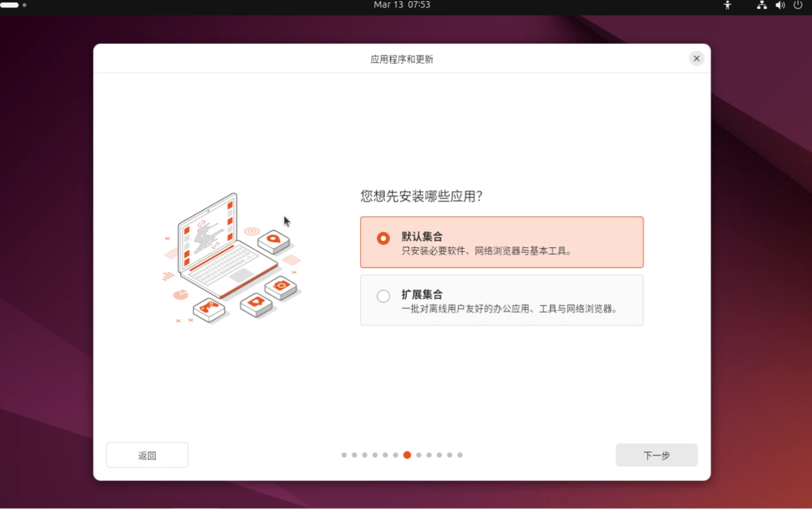The width and height of the screenshot is (812, 509).
Task: Click the first page indicator dot
Action: click(x=344, y=455)
